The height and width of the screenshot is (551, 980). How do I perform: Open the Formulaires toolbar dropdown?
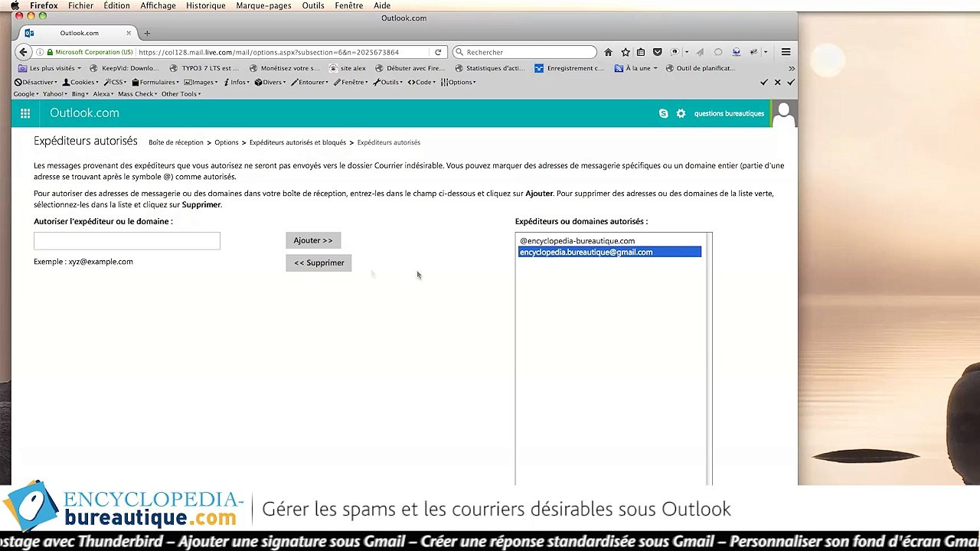(155, 82)
